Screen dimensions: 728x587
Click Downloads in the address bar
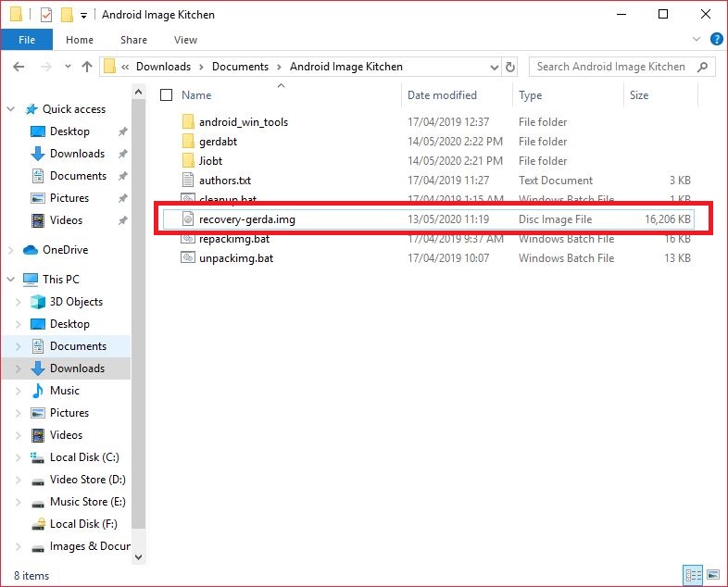coord(163,67)
